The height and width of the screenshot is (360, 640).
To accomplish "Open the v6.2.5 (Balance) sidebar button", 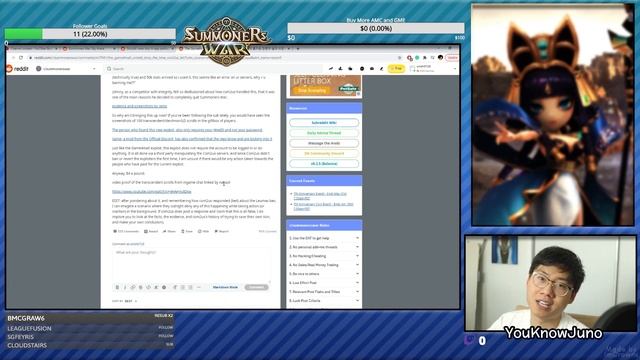I will click(x=324, y=164).
